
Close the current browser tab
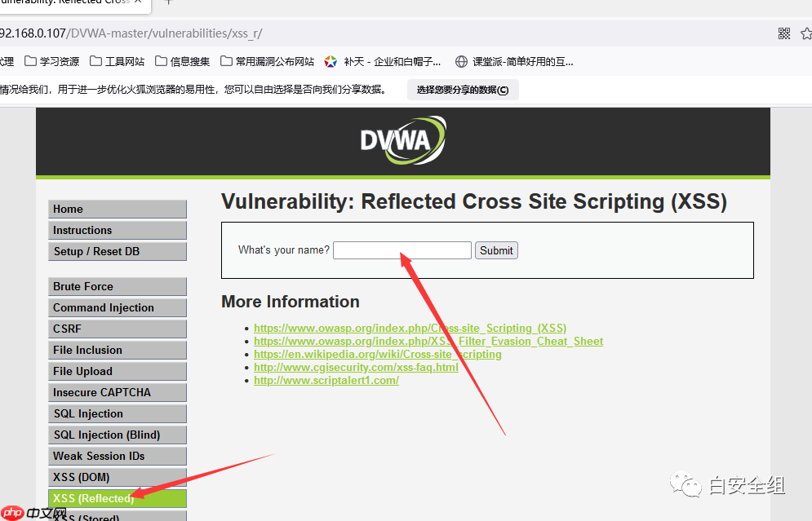[x=138, y=2]
